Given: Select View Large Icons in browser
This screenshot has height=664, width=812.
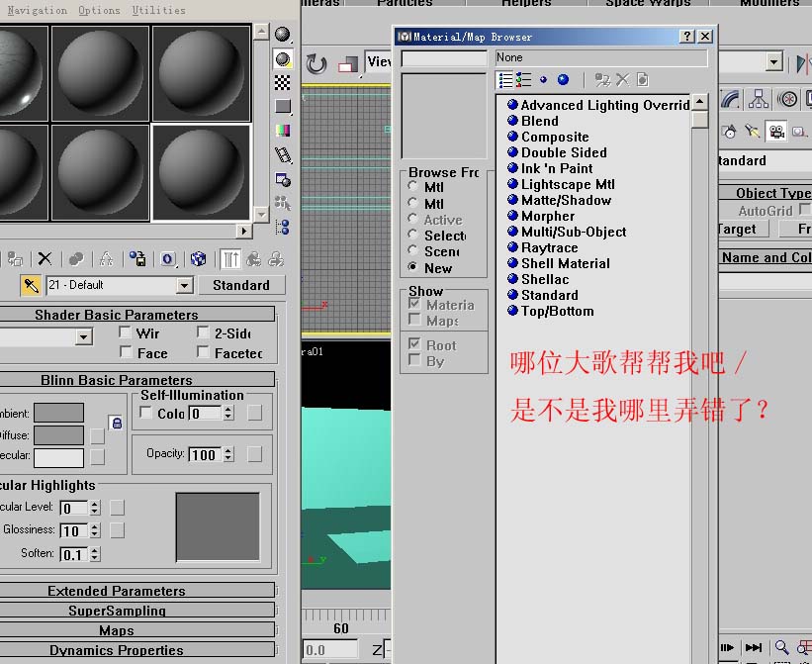Looking at the screenshot, I should pyautogui.click(x=564, y=80).
